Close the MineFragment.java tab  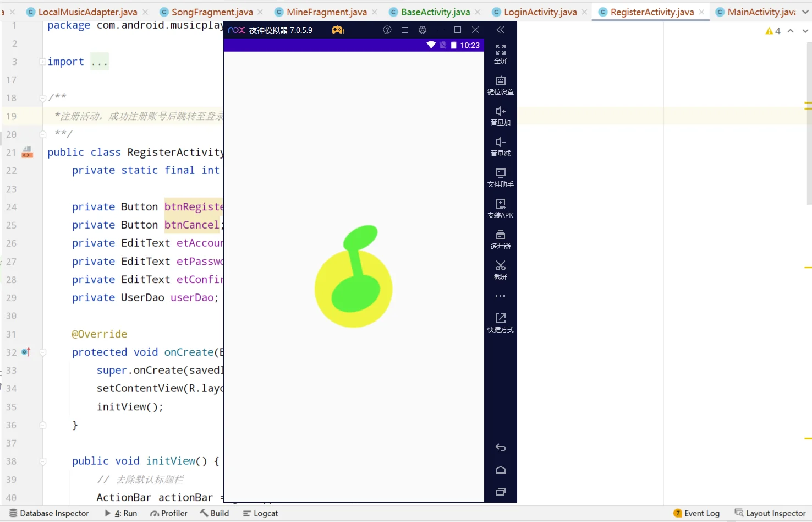375,12
